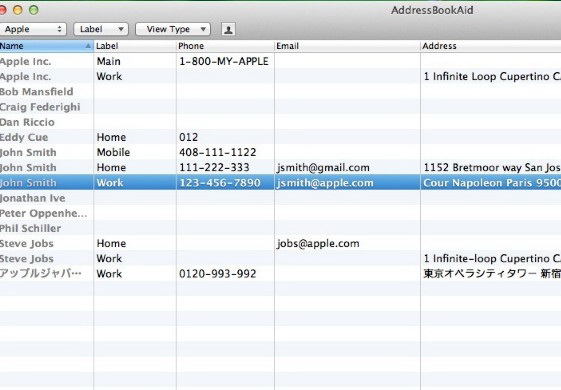This screenshot has width=561, height=390.
Task: Click email jsmith@apple.com
Action: tap(325, 183)
